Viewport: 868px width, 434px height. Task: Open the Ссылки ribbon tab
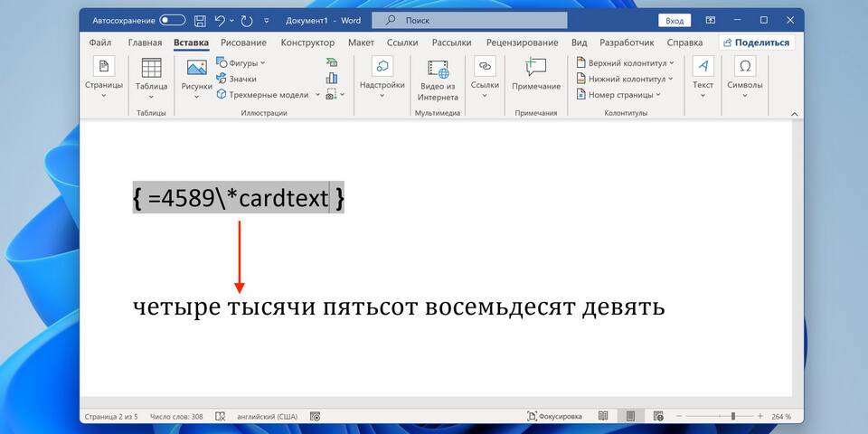(402, 42)
